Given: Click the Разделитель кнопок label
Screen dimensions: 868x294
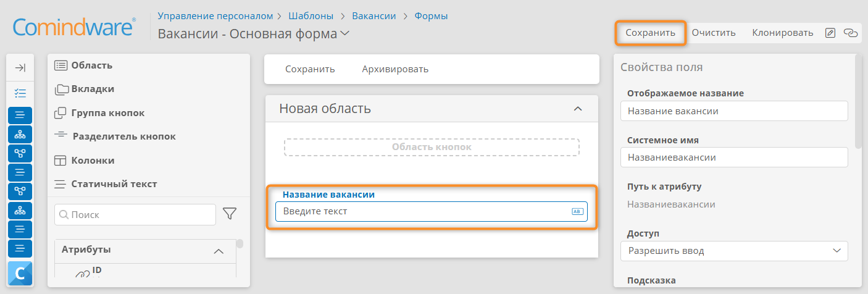Looking at the screenshot, I should tap(124, 136).
